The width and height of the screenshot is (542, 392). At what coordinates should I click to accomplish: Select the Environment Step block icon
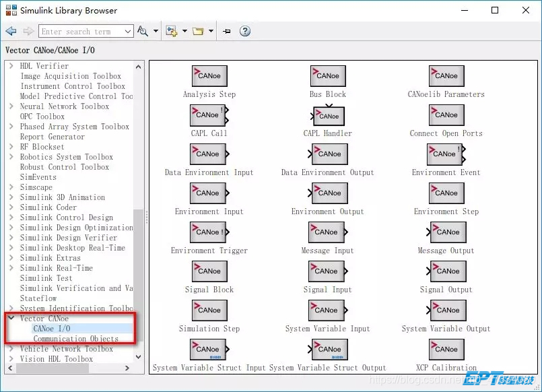pos(446,193)
